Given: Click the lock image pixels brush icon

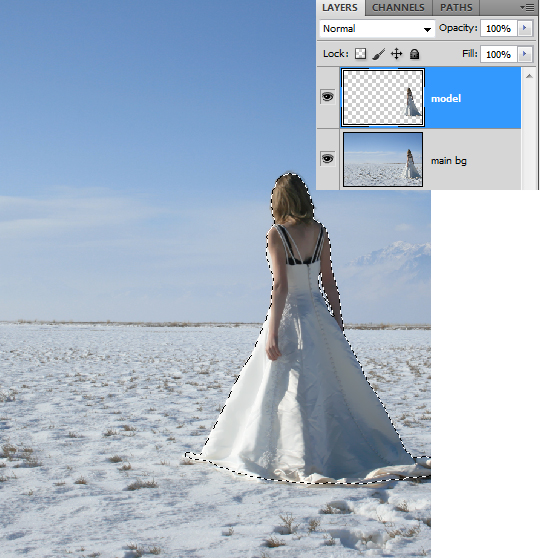Looking at the screenshot, I should tap(379, 54).
